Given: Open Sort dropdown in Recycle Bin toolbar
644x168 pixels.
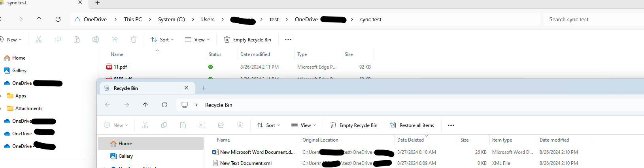Looking at the screenshot, I should pyautogui.click(x=268, y=125).
